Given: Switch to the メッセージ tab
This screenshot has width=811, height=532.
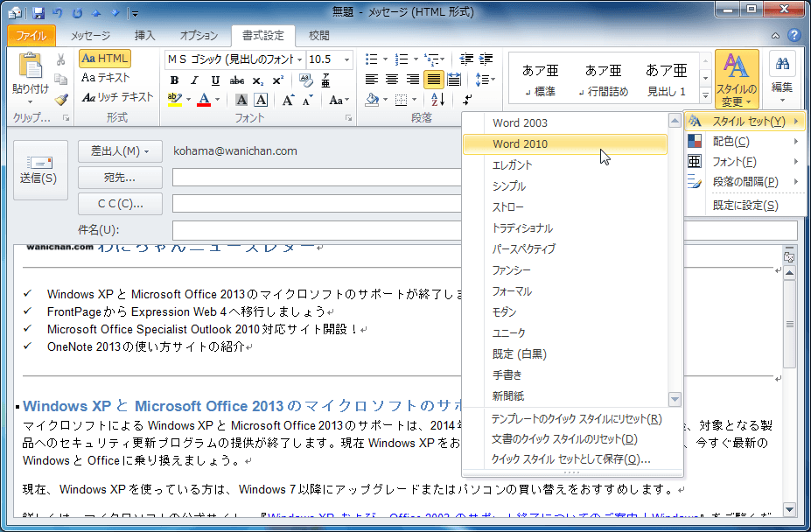Looking at the screenshot, I should pyautogui.click(x=90, y=36).
